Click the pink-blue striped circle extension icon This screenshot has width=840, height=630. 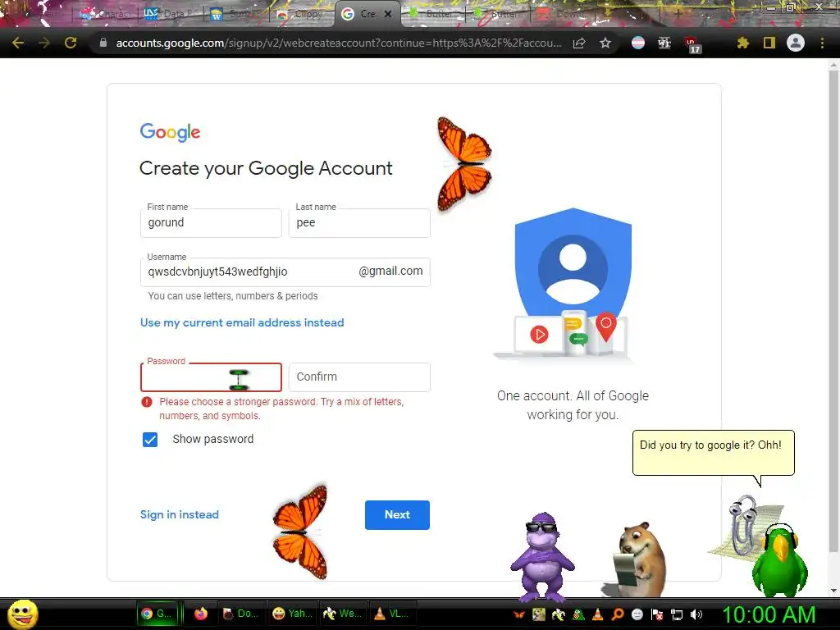638,43
